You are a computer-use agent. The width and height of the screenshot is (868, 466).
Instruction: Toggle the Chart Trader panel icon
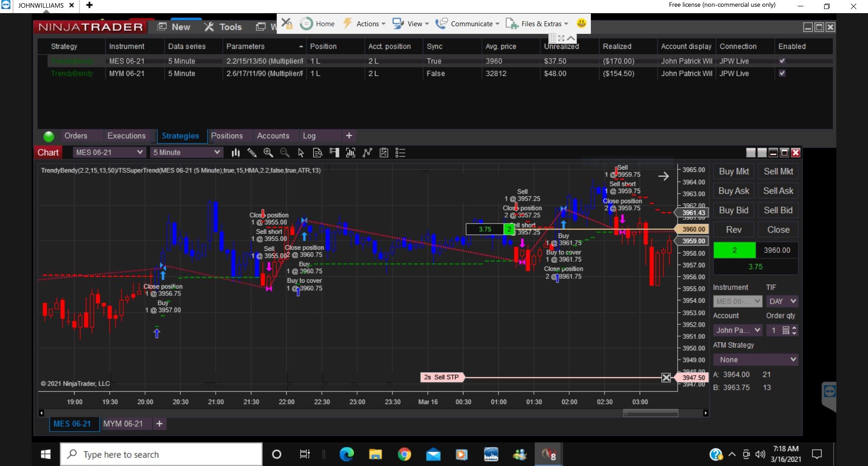coord(334,153)
